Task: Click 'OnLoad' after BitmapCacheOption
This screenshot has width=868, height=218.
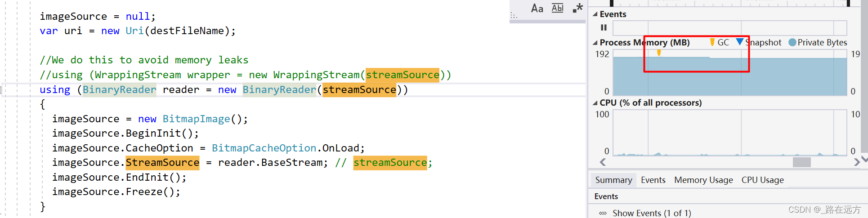Action: [x=341, y=148]
